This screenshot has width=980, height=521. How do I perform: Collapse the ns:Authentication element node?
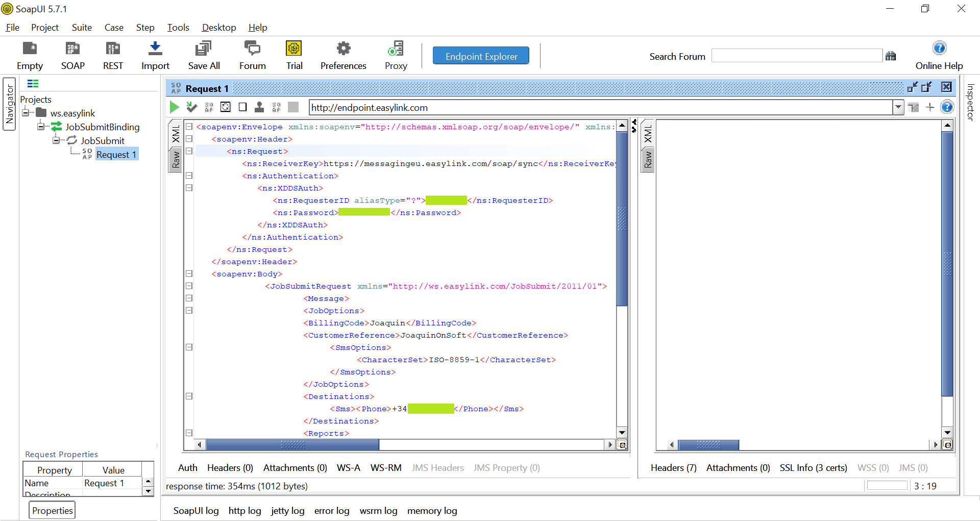pos(189,176)
